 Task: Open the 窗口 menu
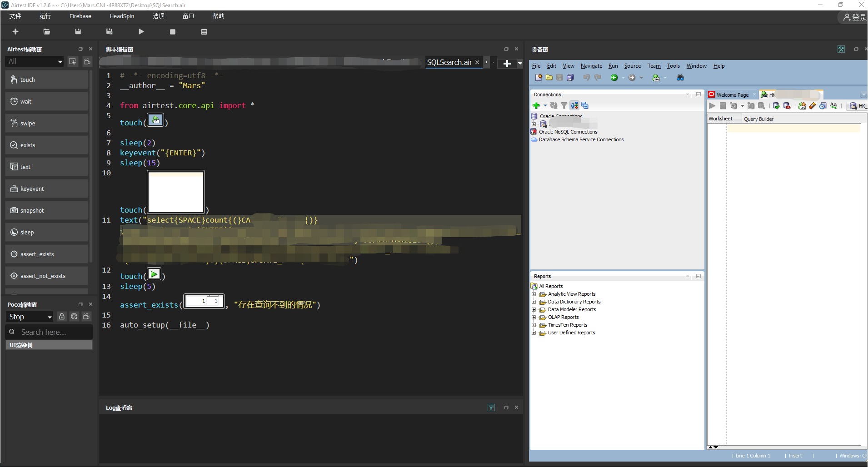click(188, 16)
